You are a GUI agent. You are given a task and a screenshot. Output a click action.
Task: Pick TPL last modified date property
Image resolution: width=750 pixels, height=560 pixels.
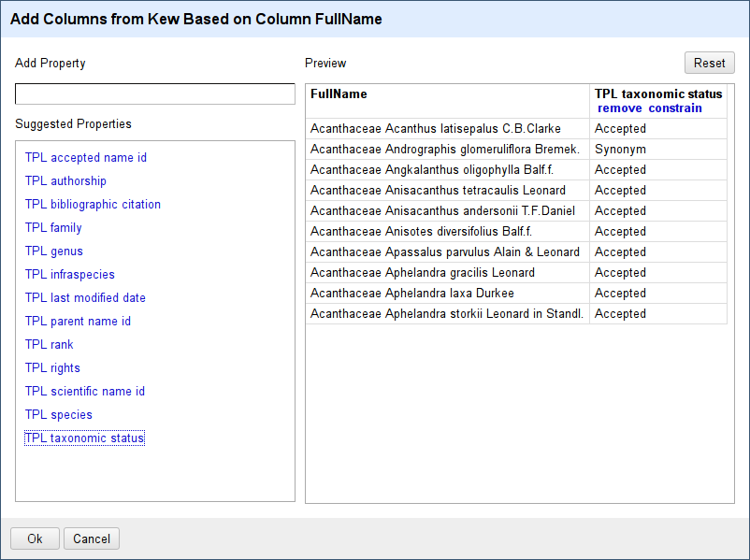pyautogui.click(x=85, y=297)
